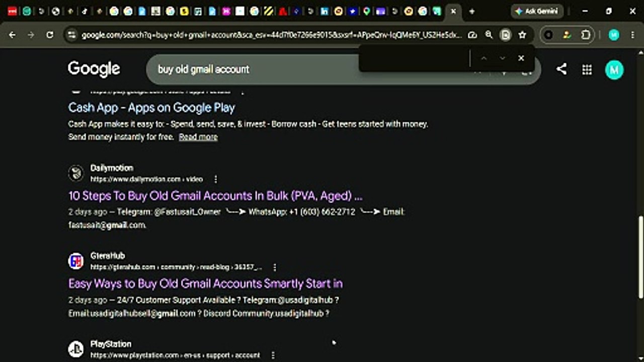Open Chrome profile avatar in toolbar
This screenshot has height=362, width=644.
point(614,35)
